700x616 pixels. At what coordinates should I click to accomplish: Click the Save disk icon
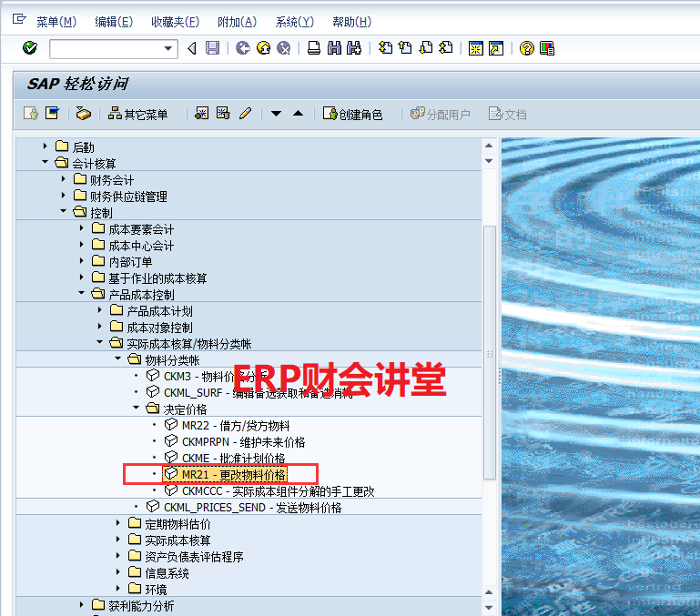(x=212, y=48)
